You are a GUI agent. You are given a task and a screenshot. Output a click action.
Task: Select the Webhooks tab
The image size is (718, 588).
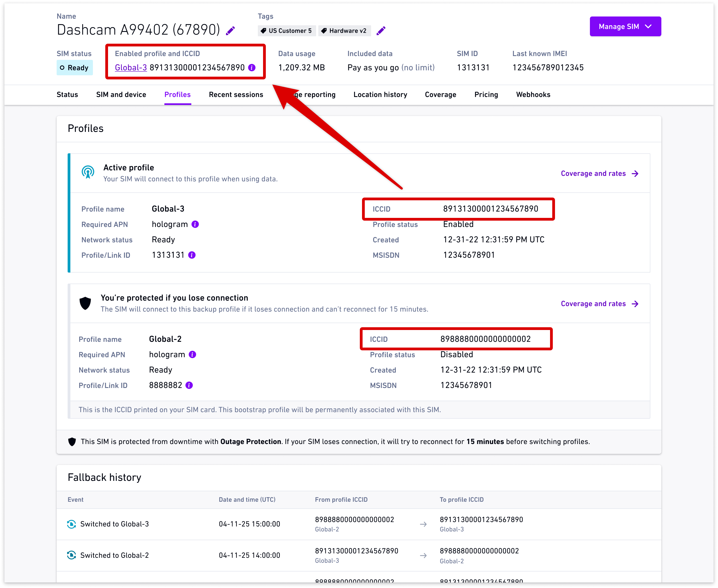coord(533,95)
